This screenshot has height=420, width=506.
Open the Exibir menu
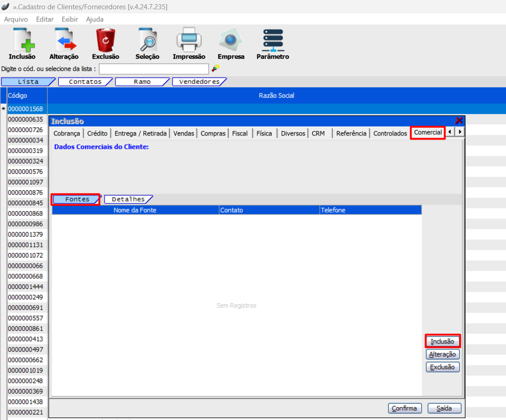pyautogui.click(x=70, y=19)
